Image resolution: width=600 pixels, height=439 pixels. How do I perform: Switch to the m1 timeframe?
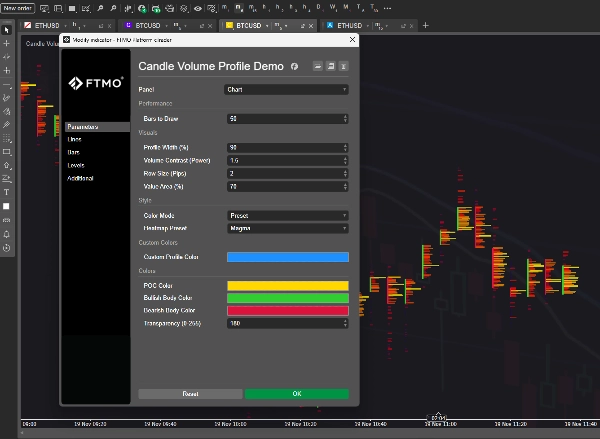(x=225, y=8)
